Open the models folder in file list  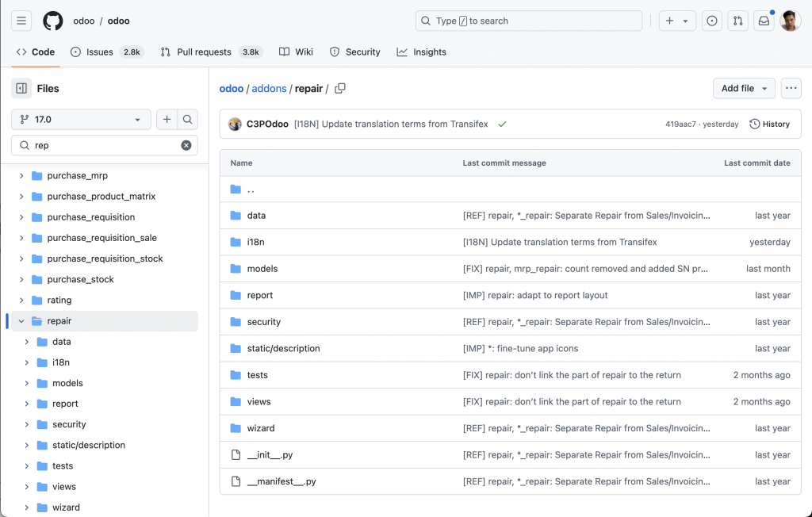pyautogui.click(x=262, y=269)
